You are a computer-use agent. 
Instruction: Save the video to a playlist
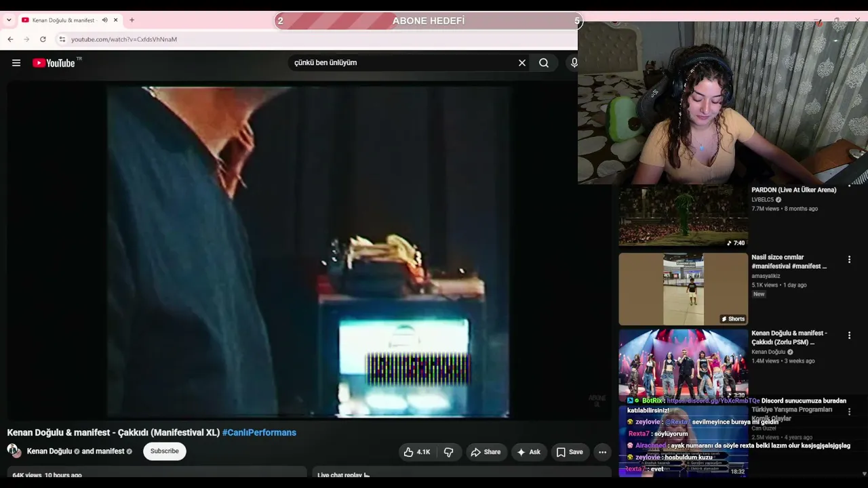pyautogui.click(x=570, y=452)
